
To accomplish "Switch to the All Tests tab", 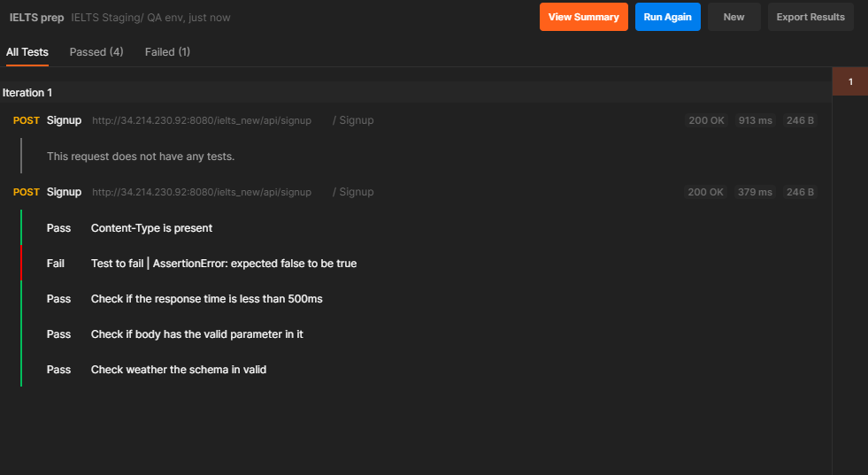I will (x=27, y=52).
